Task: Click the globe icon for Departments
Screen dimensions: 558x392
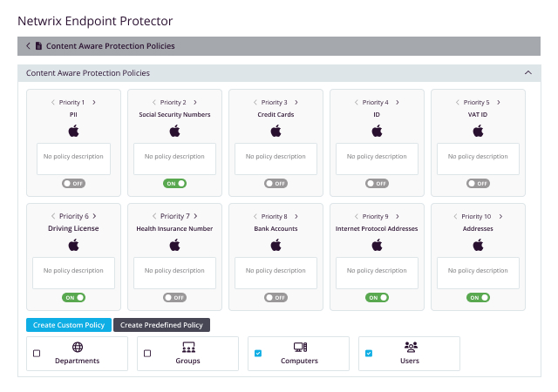Action: pos(77,348)
